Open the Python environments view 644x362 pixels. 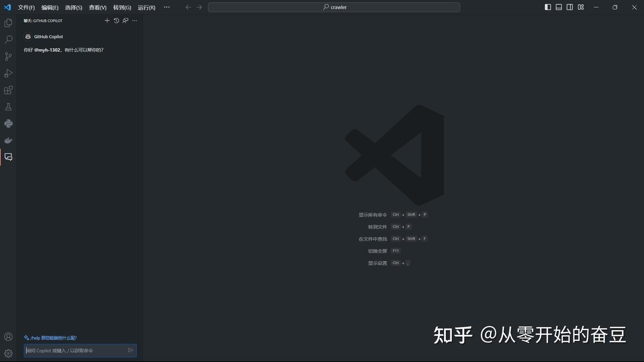click(x=8, y=123)
